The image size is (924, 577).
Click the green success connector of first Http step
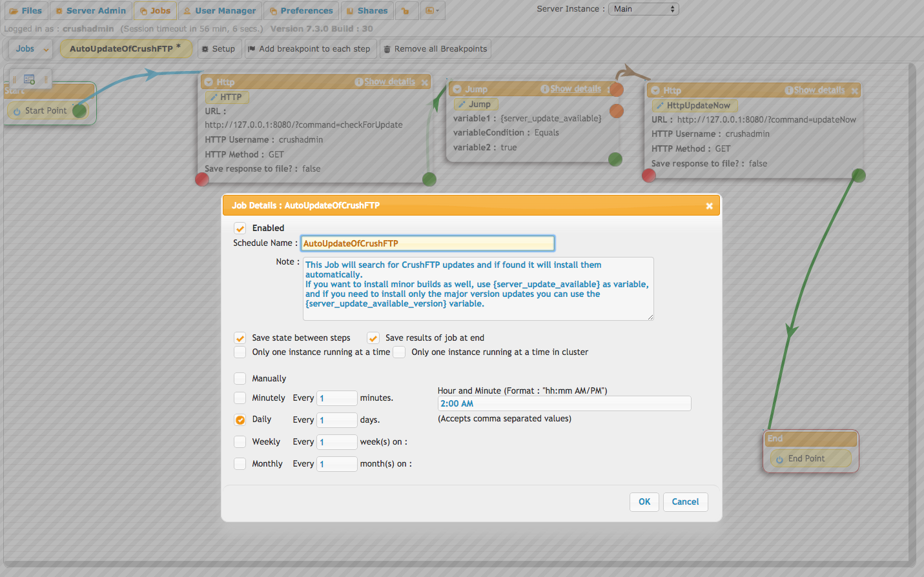pyautogui.click(x=429, y=179)
